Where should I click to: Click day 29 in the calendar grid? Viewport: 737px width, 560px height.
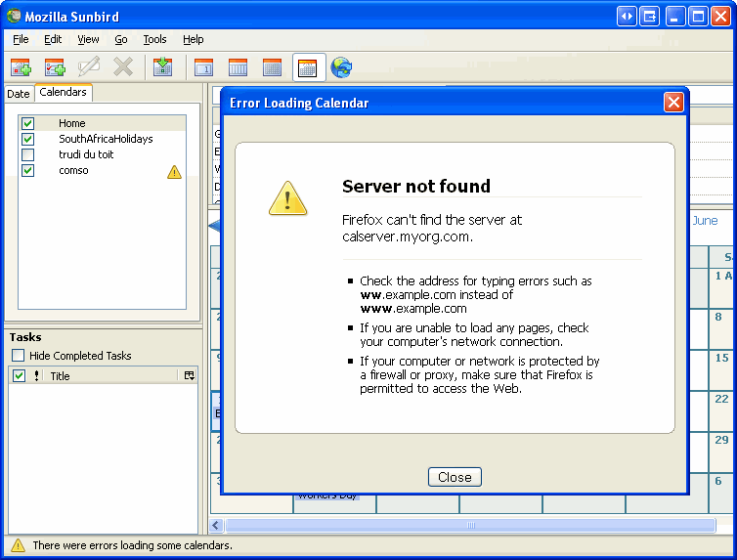pos(721,440)
